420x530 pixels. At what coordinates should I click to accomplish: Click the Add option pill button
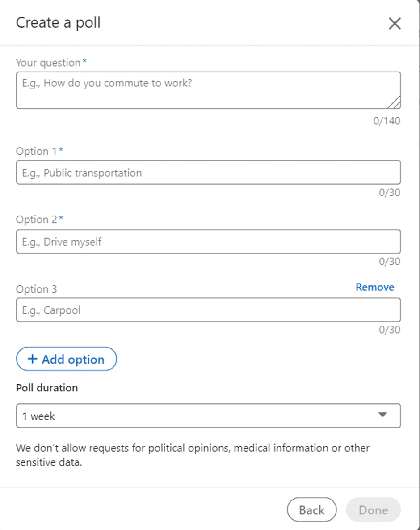tap(66, 359)
